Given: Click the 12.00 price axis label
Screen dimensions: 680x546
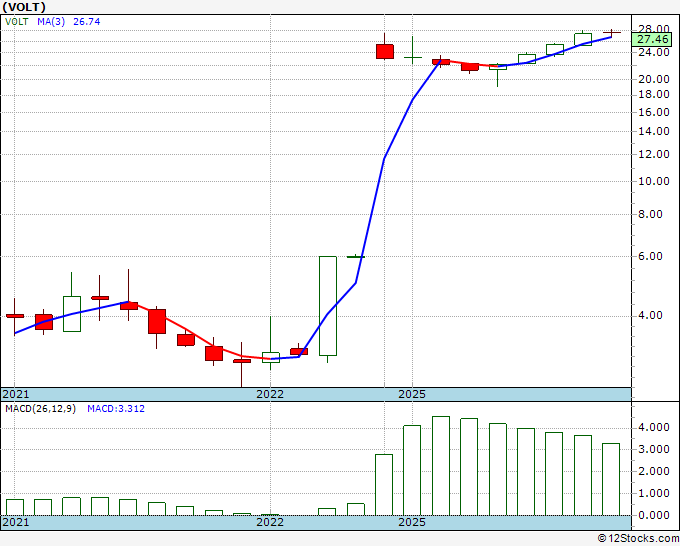Looking at the screenshot, I should tap(654, 154).
